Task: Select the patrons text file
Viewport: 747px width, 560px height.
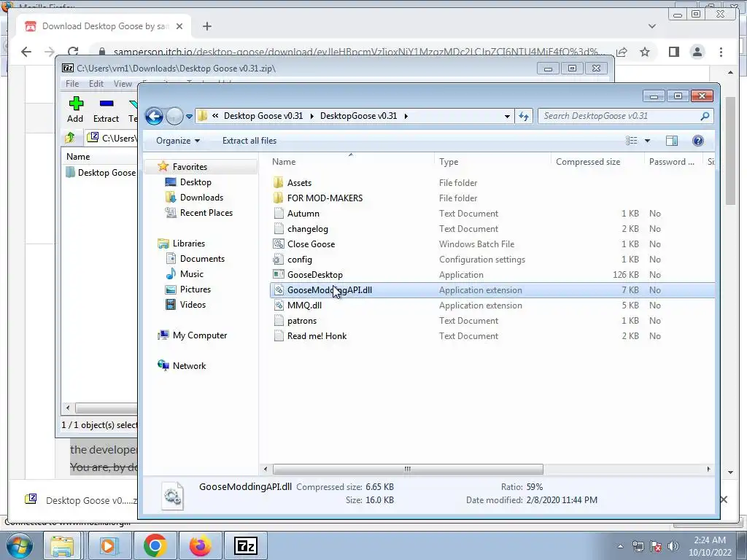Action: [301, 321]
